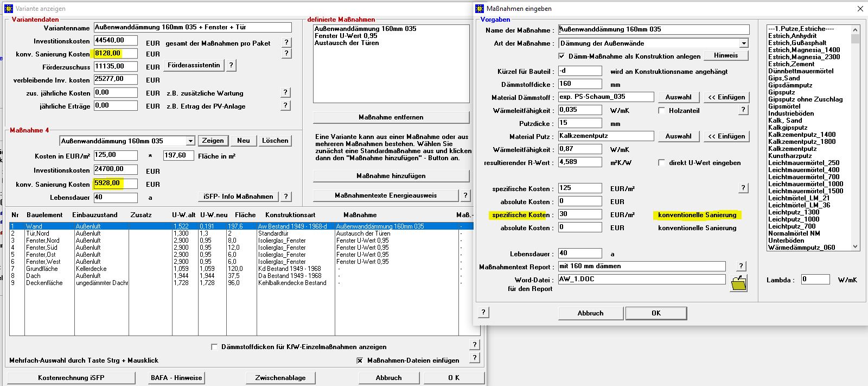Viewport: 868px width, 386px height.
Task: Toggle Dämm-Maßnahme als Konstruktion anlegen checkbox
Action: pyautogui.click(x=561, y=56)
